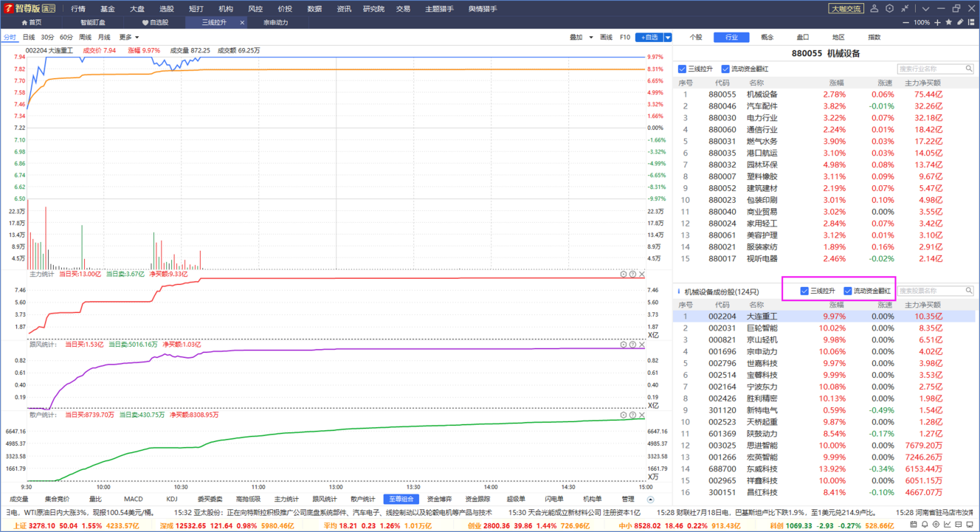This screenshot has width=980, height=532.
Task: Toggle 三线拉升 checkbox above industry list
Action: coord(682,69)
